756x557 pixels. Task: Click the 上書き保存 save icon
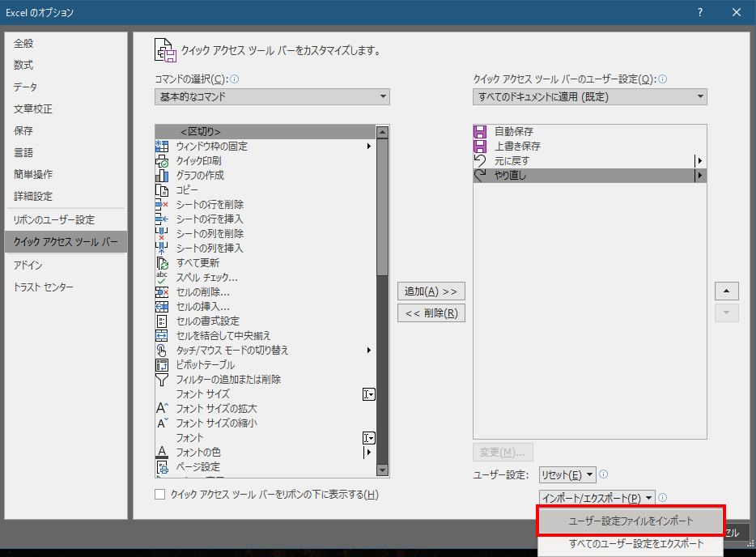(x=480, y=146)
